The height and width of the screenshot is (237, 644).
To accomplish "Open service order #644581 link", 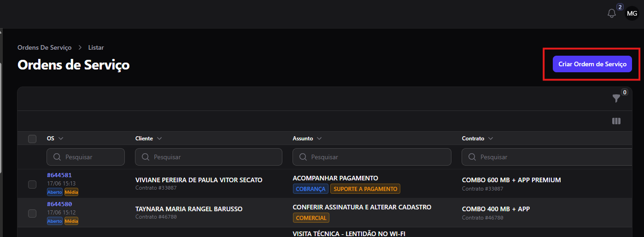I will pos(59,175).
